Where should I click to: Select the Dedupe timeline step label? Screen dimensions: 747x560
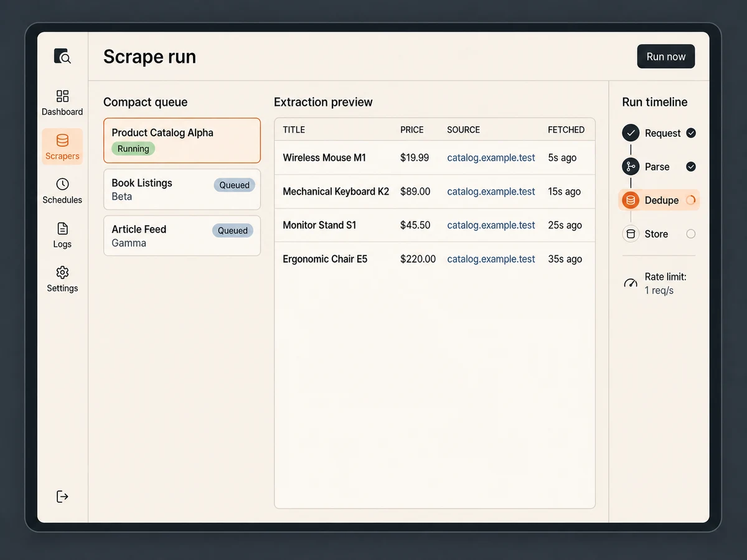click(x=662, y=200)
